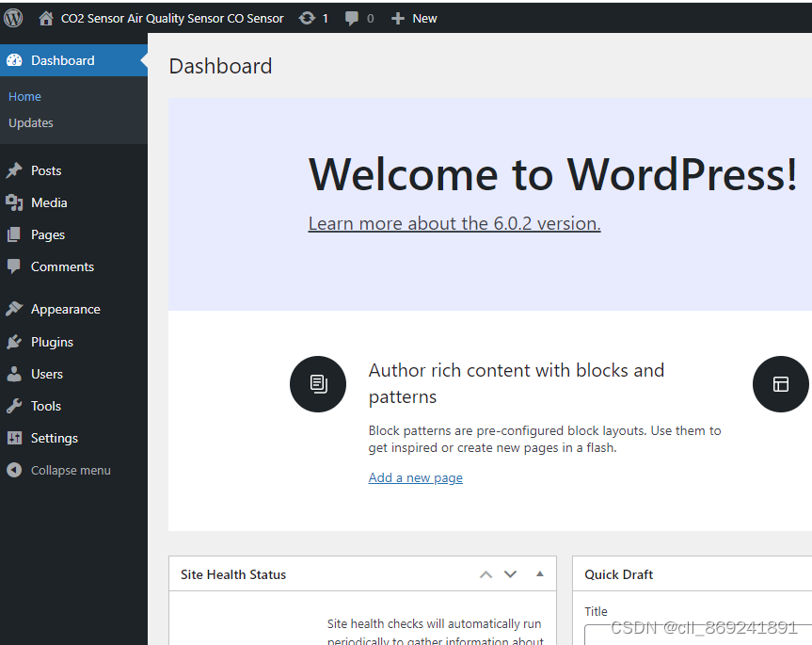Click the Tools wrench icon
Screen dimensions: 812x645
click(x=14, y=406)
